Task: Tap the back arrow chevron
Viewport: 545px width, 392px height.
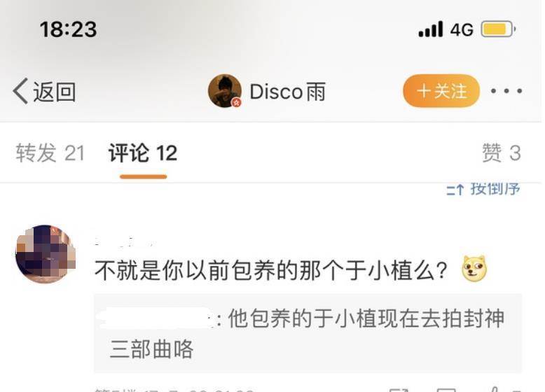Action: [20, 91]
